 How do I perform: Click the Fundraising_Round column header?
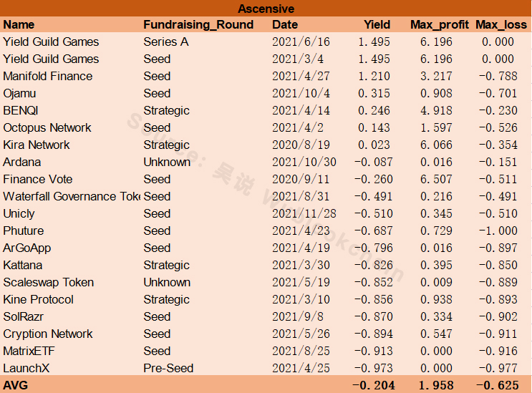click(198, 24)
